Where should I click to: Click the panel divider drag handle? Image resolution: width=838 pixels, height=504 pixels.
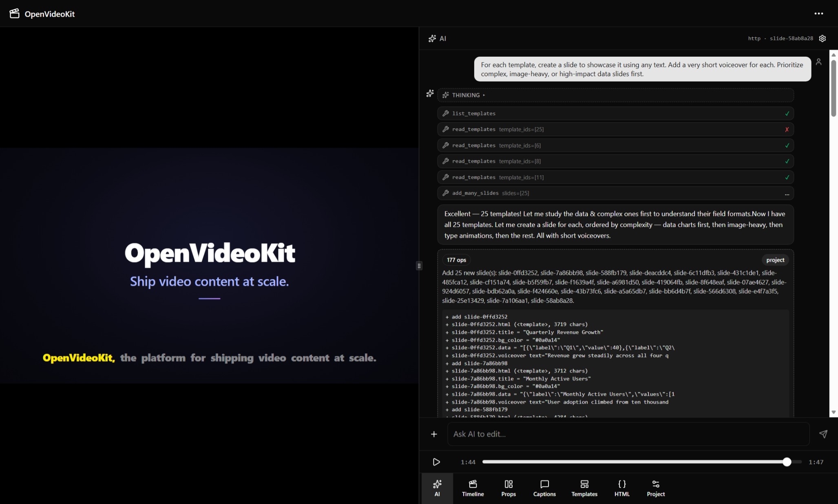(419, 266)
